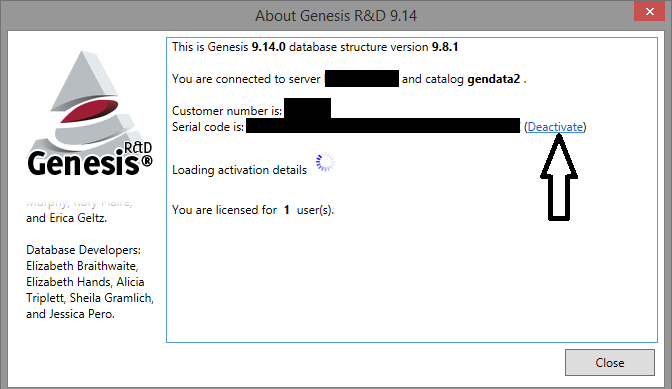Close the About Genesis R&D dialog with X

pyautogui.click(x=650, y=12)
